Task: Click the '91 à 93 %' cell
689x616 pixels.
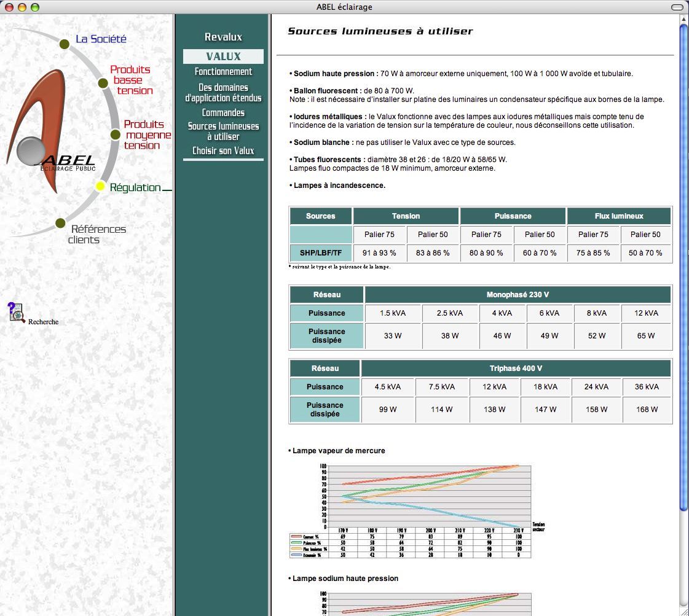Action: coord(379,253)
